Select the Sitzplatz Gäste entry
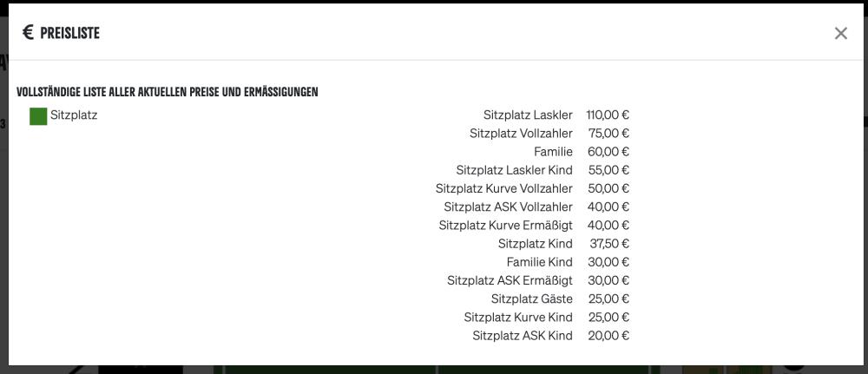This screenshot has height=374, width=868. click(531, 299)
